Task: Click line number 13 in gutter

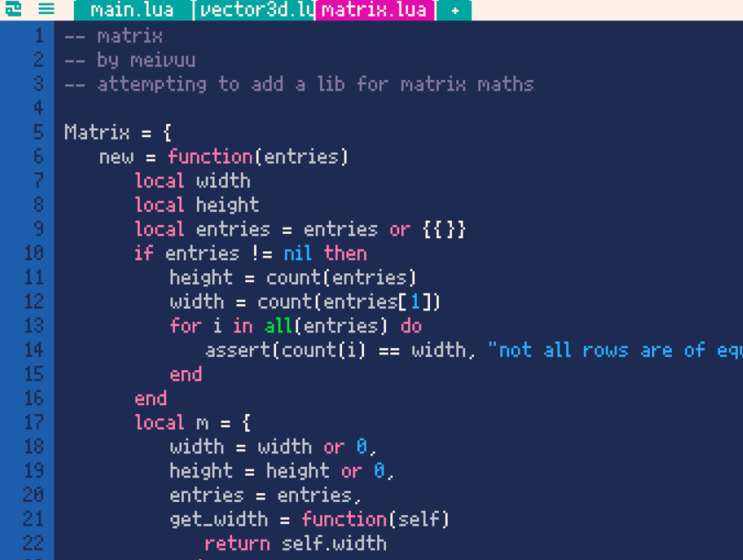Action: [34, 325]
